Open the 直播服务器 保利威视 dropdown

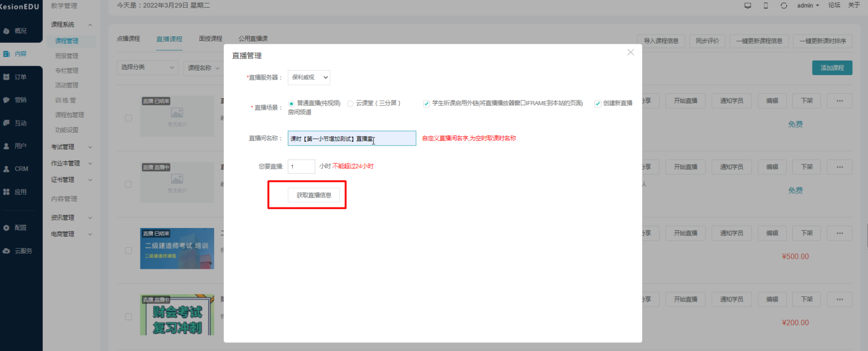point(309,78)
